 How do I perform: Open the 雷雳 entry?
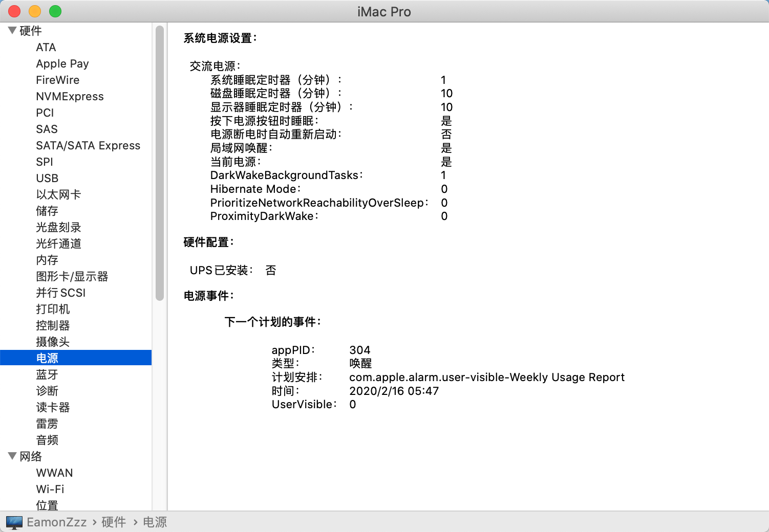coord(47,424)
